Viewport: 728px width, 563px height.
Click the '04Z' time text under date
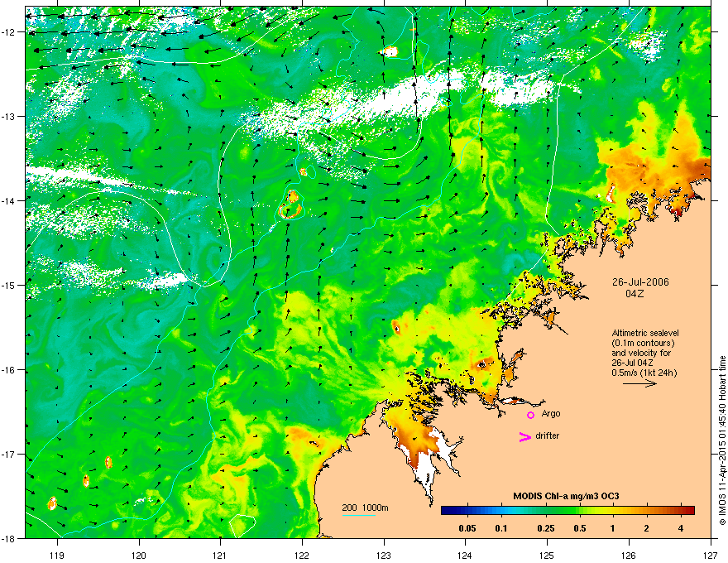635,294
